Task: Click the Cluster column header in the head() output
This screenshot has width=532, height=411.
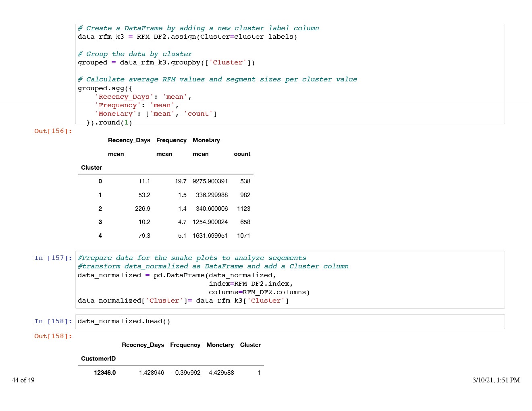Action: pos(250,345)
